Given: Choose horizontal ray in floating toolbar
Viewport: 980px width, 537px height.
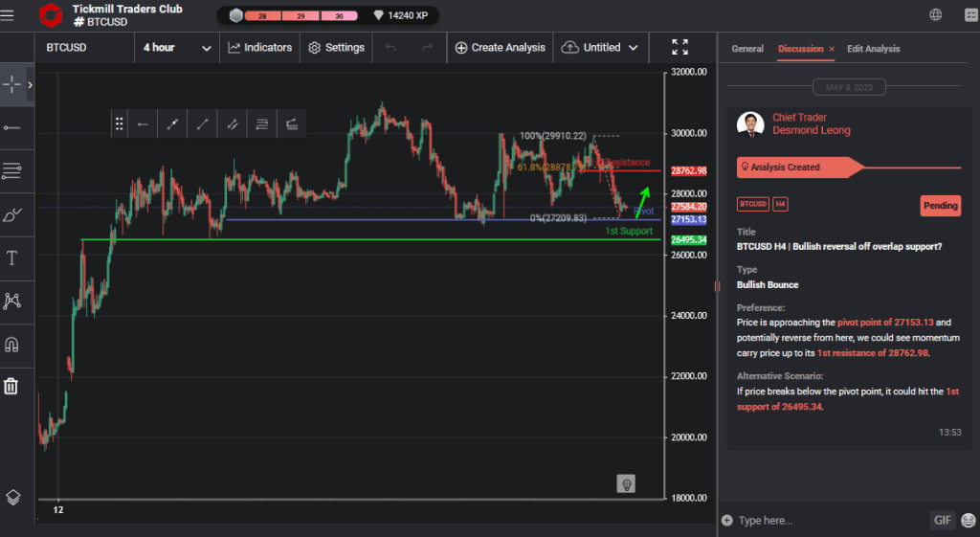Looking at the screenshot, I should (144, 124).
